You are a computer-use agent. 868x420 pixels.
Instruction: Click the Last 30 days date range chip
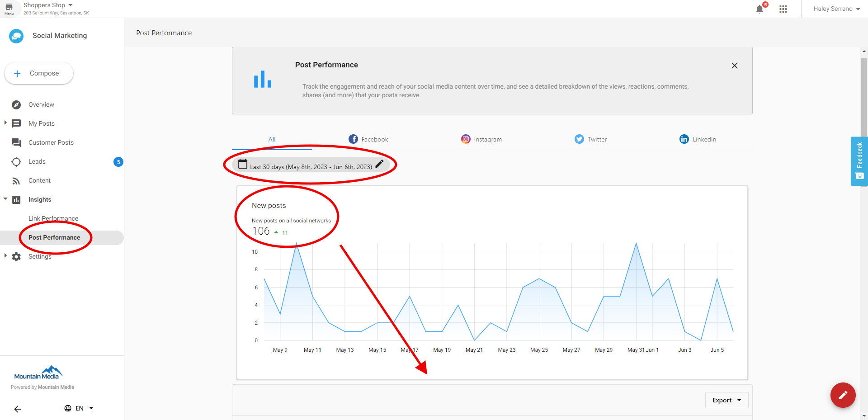click(x=311, y=165)
